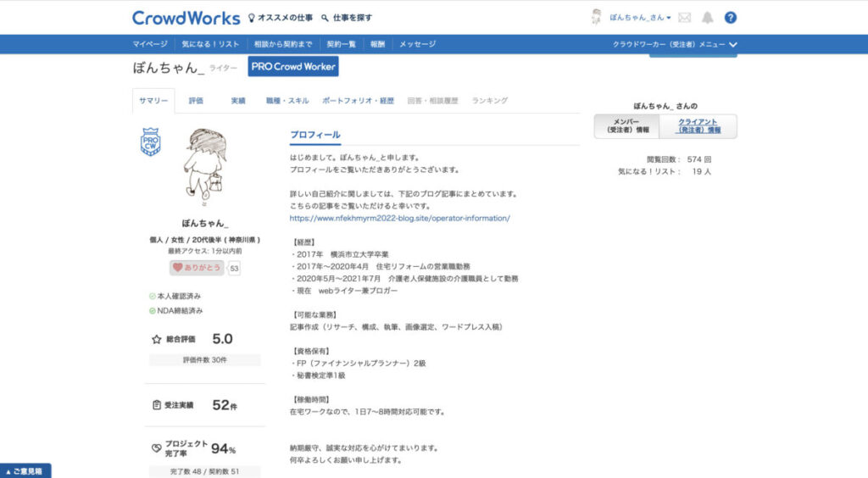Click the 52件 orders count
Screen dimensions: 868x478
[x=225, y=405]
